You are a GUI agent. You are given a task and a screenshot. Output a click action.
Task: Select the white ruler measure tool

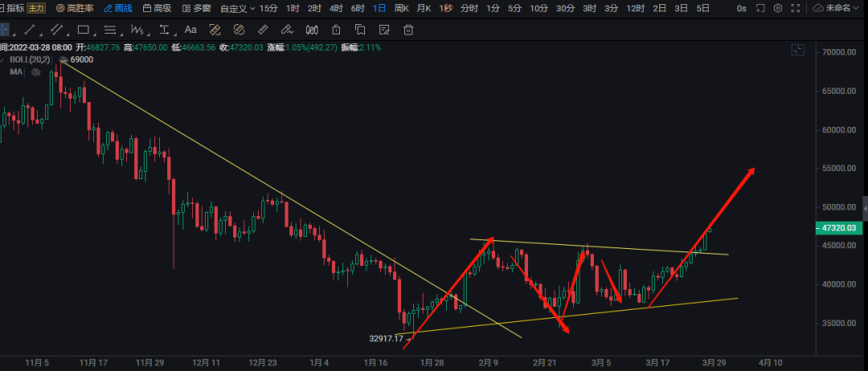(264, 30)
